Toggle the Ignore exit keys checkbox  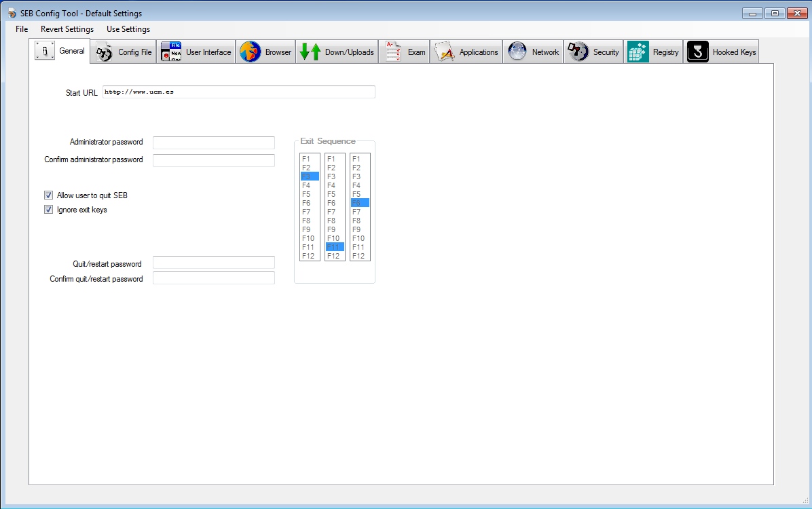pos(49,210)
